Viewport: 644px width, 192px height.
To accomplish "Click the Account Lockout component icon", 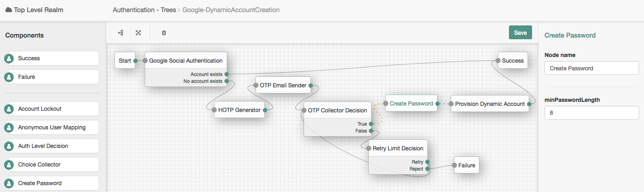I will (9, 109).
